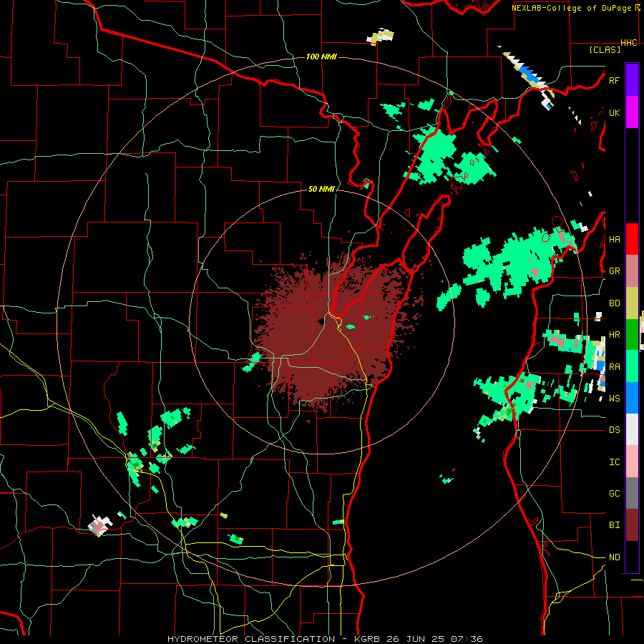Click the 100 NMI range ring label
Image resolution: width=644 pixels, height=644 pixels.
click(321, 57)
